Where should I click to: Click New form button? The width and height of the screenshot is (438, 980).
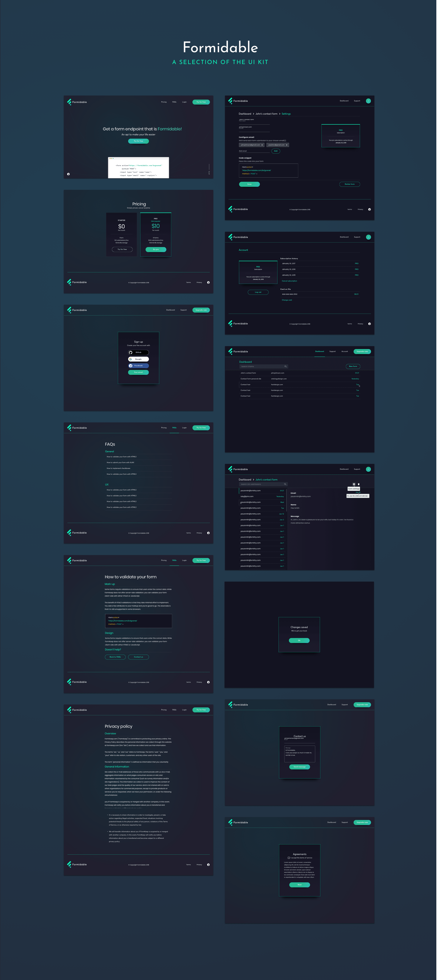353,366
